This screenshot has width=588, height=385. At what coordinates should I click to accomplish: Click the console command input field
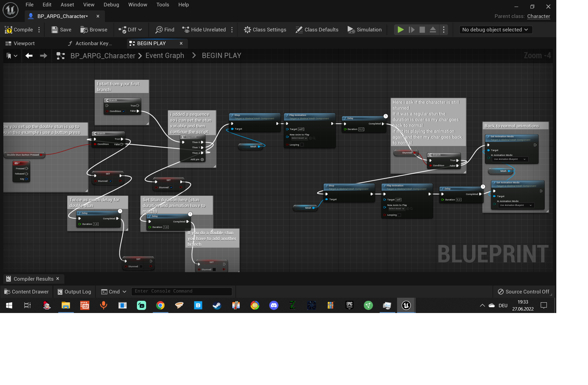(181, 291)
